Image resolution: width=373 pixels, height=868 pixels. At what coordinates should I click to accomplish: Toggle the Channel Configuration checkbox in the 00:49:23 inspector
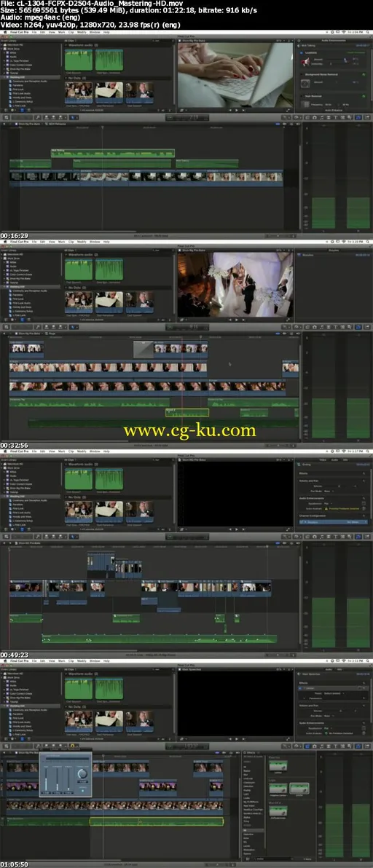[301, 522]
